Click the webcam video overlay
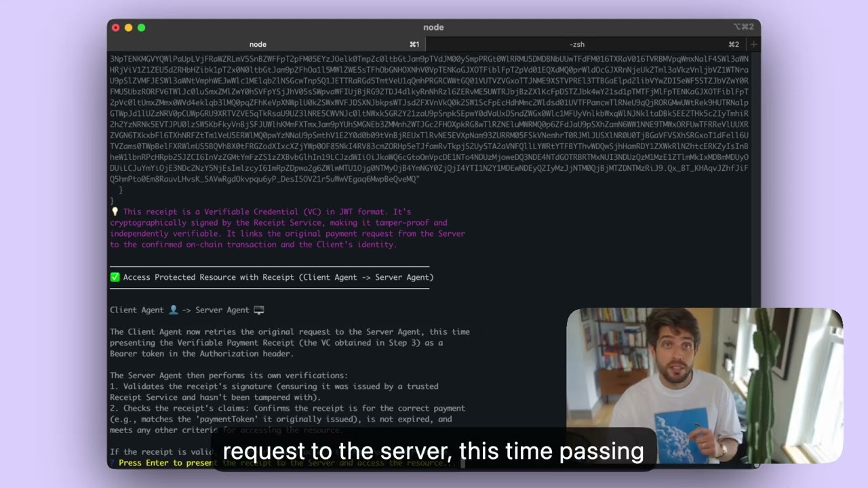The width and height of the screenshot is (868, 488). [x=705, y=386]
